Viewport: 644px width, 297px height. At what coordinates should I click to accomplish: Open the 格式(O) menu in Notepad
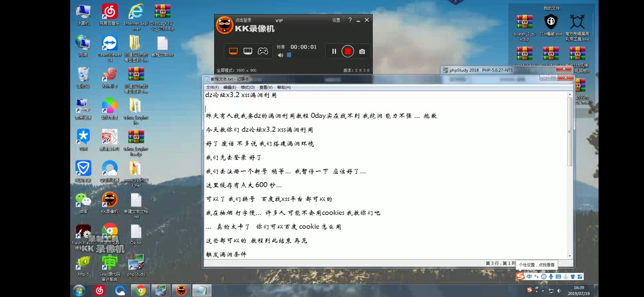(247, 87)
